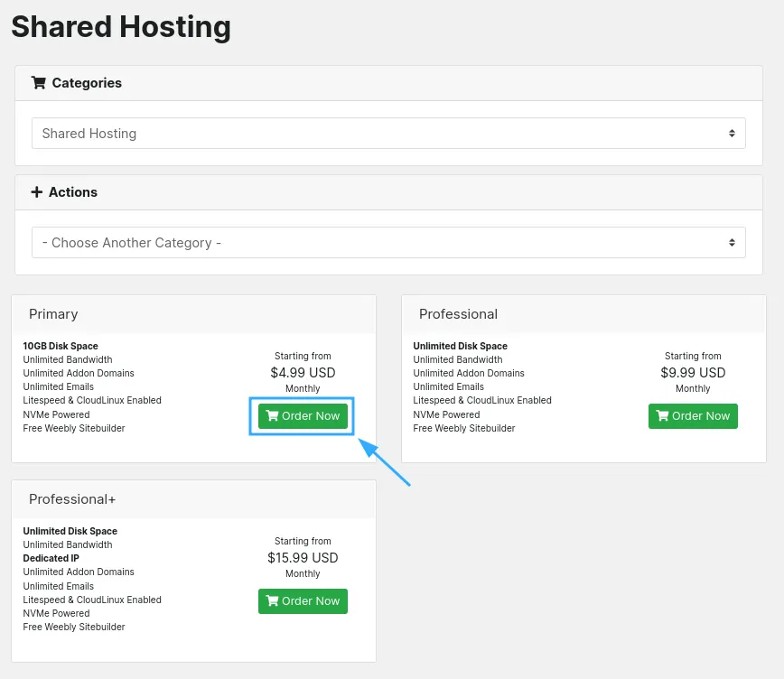Click Monthly under the $4.99 price
Screen dimensions: 784x679
[303, 388]
